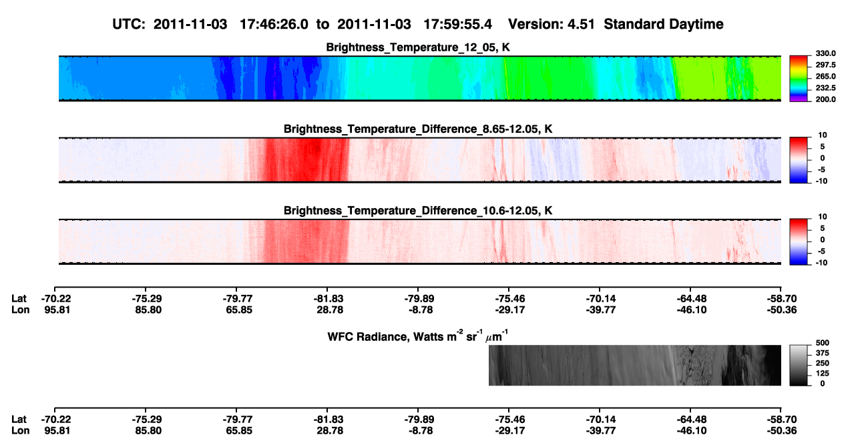Click the UTC end time 17:59:55.4
The height and width of the screenshot is (445, 868).
pyautogui.click(x=458, y=24)
